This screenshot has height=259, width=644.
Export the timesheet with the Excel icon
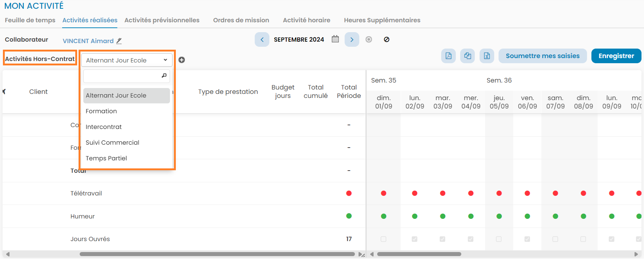coord(487,56)
